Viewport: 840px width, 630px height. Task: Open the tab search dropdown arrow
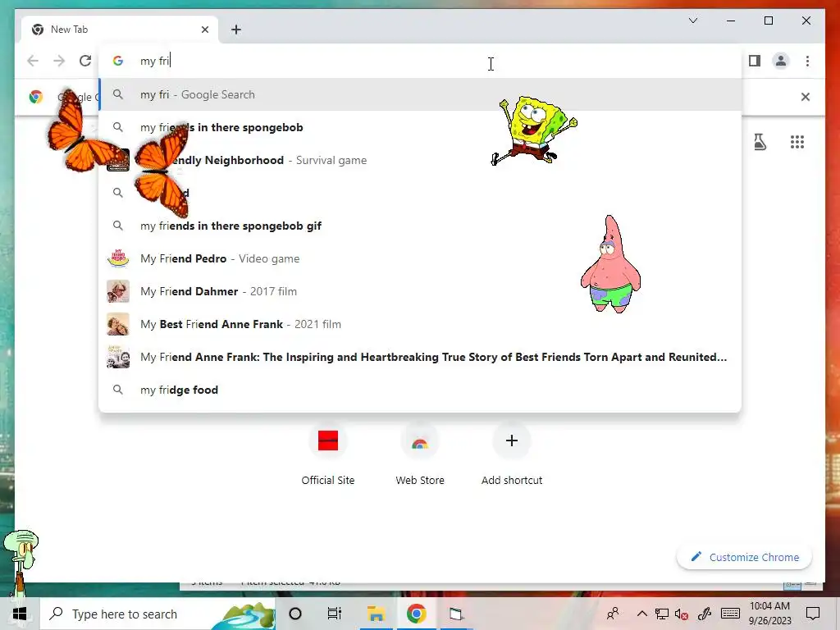pos(692,21)
